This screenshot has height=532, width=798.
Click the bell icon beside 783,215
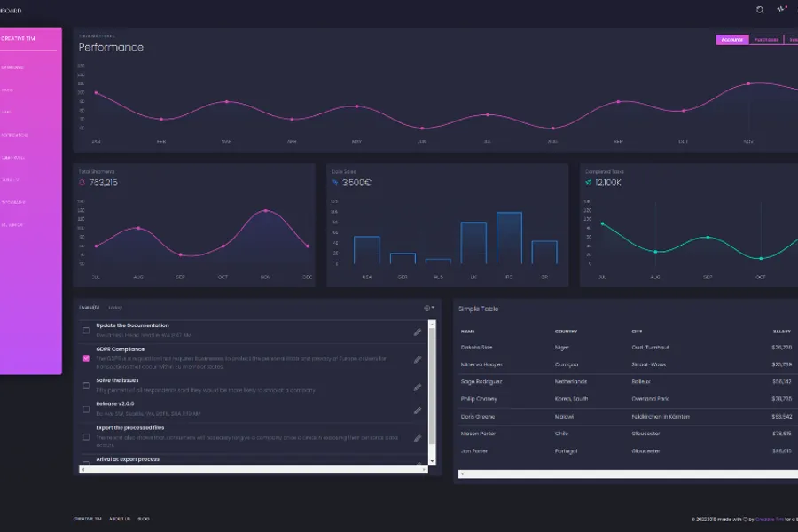[82, 183]
